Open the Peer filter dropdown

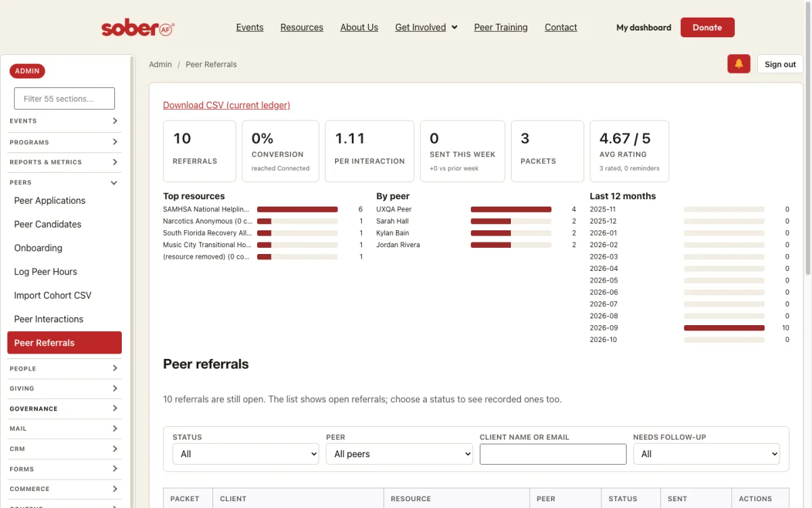point(399,454)
